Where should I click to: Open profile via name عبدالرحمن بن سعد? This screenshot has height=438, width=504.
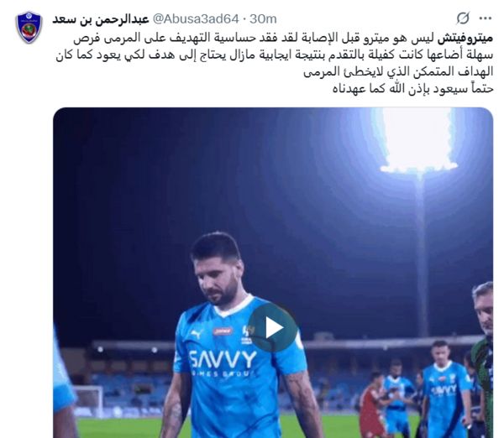[101, 19]
